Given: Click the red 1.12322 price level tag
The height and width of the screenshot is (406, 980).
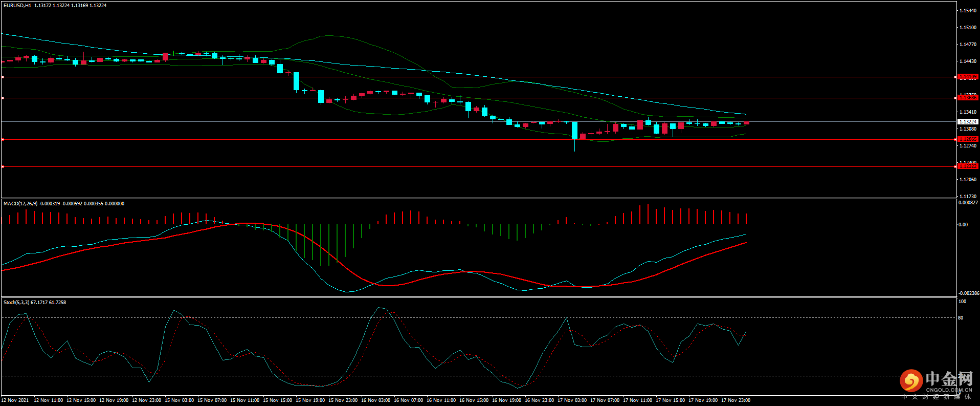Looking at the screenshot, I should coord(968,166).
